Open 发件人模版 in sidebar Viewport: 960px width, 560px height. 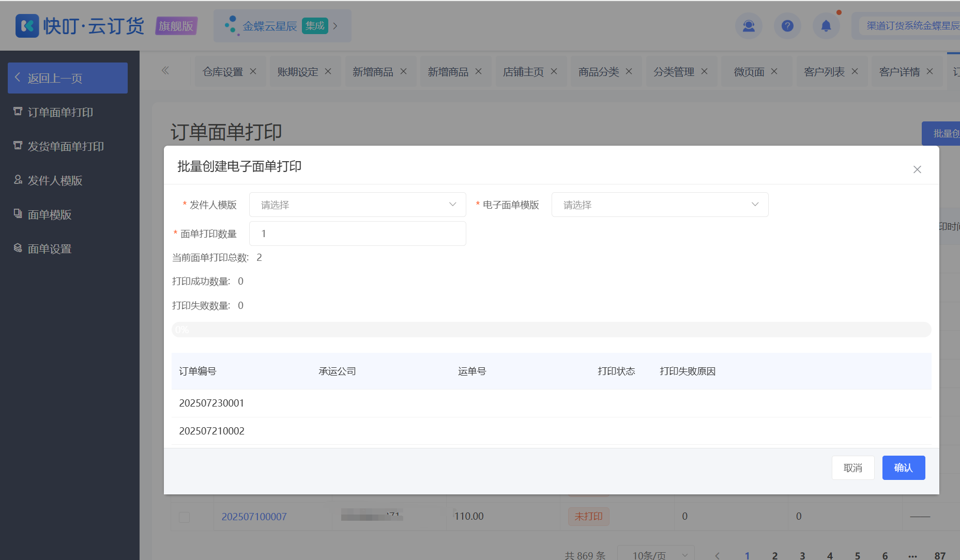tap(55, 180)
